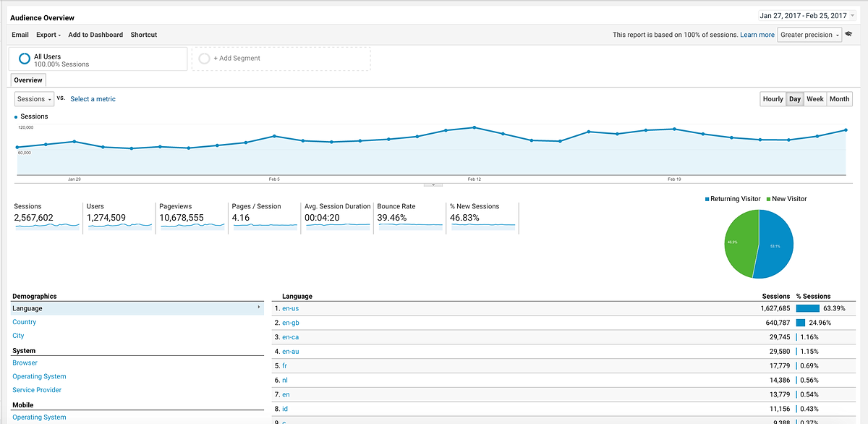Click the Select a metric link

click(93, 99)
